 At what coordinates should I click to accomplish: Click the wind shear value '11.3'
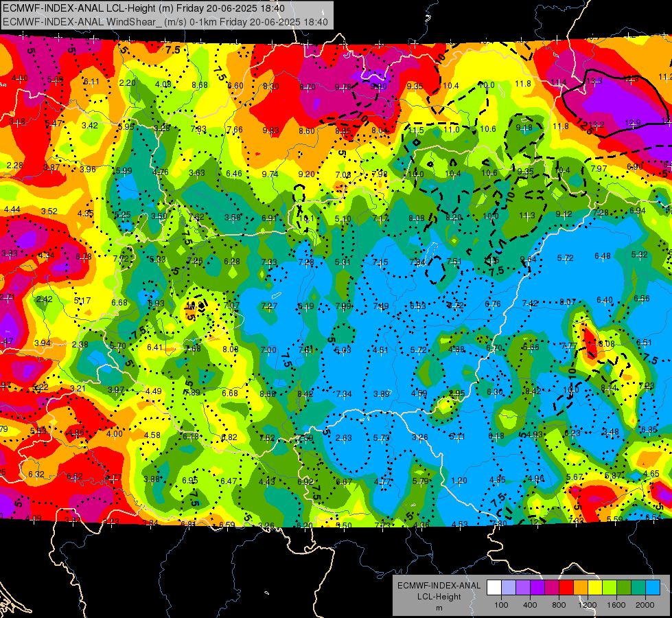(x=527, y=216)
